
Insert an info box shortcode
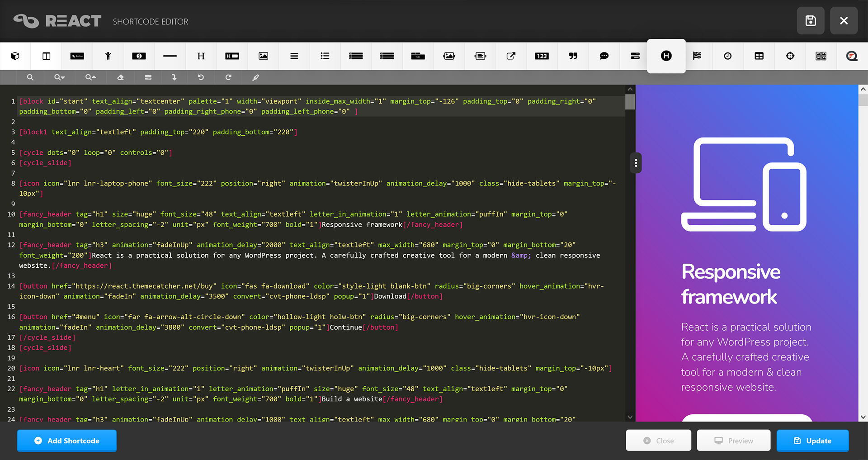(x=139, y=56)
